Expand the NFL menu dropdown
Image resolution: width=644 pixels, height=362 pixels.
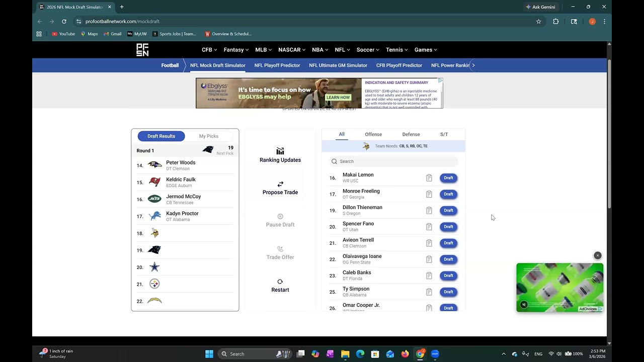point(342,50)
